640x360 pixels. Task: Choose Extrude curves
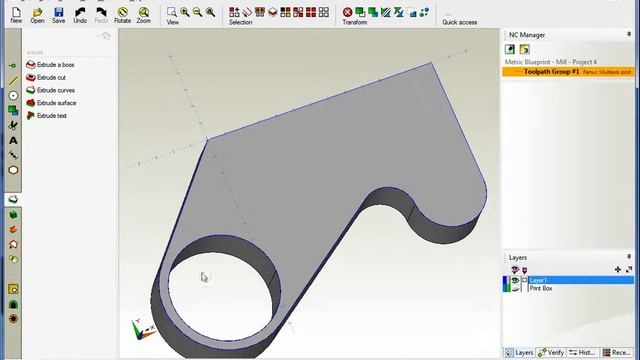[x=51, y=90]
